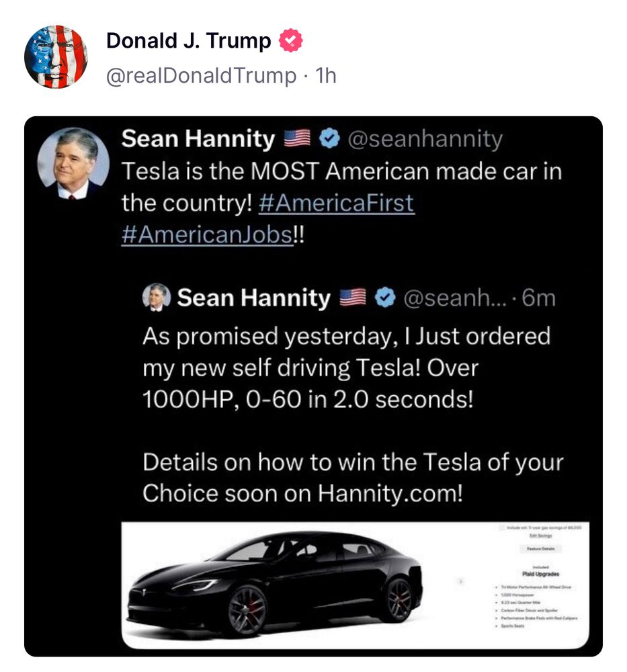Click the next-image chevron beside the Tesla
The width and height of the screenshot is (627, 672).
tap(460, 581)
